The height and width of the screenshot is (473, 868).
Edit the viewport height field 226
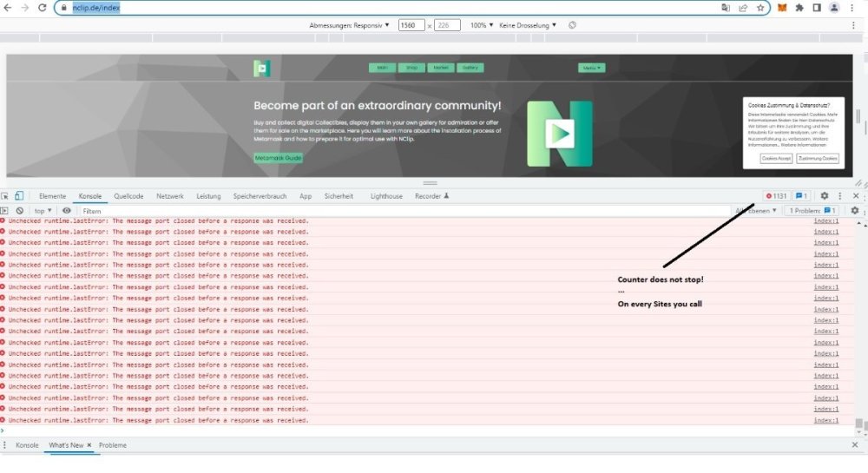tap(447, 25)
